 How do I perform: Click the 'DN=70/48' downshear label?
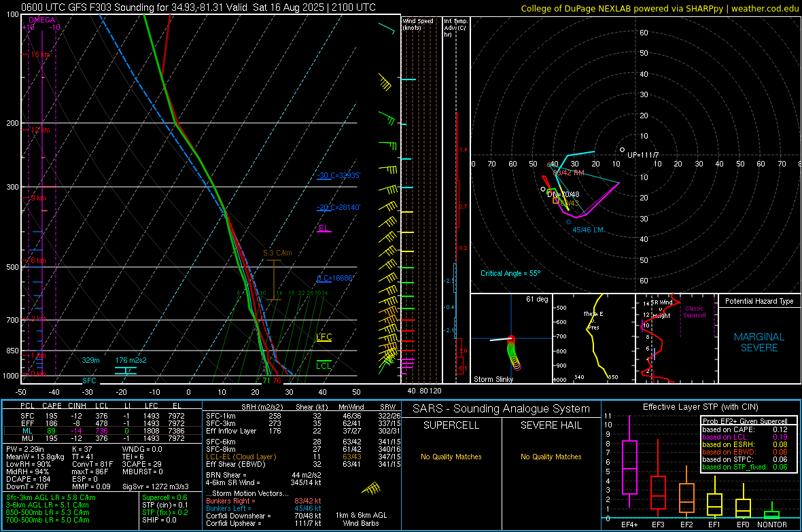pyautogui.click(x=563, y=194)
